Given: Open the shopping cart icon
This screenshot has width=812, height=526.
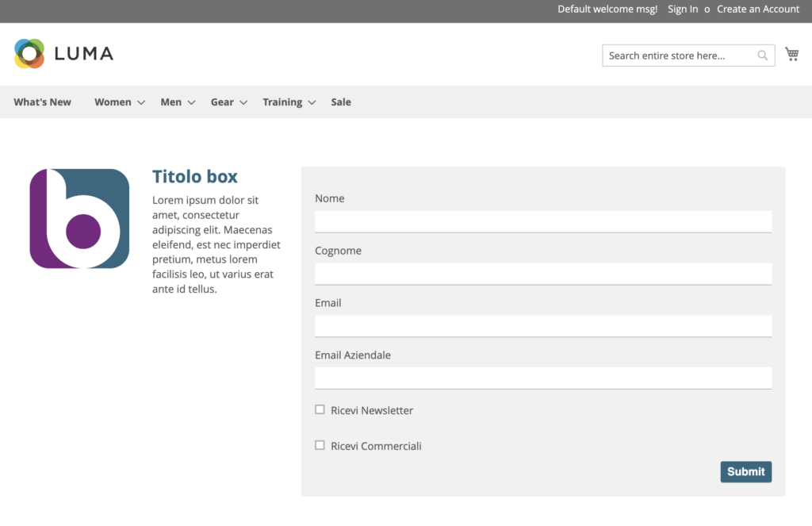Looking at the screenshot, I should pyautogui.click(x=791, y=54).
